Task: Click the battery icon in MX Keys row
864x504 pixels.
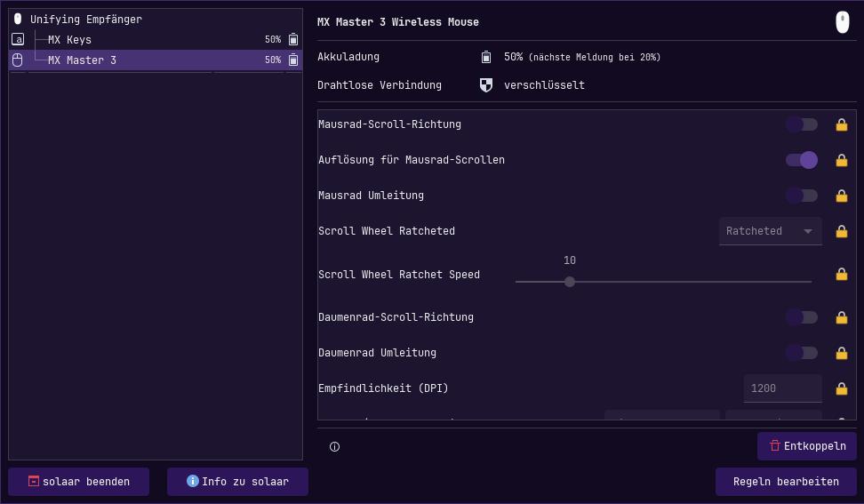Action: [x=293, y=39]
